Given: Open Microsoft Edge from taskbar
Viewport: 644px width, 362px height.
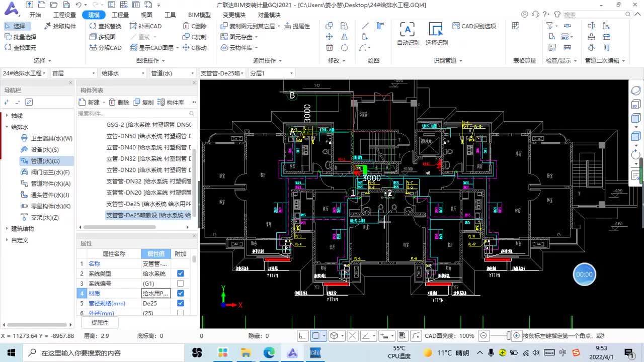Looking at the screenshot, I should tap(269, 352).
